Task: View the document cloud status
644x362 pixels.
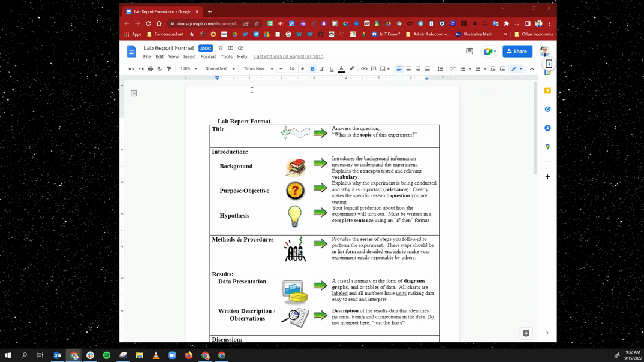Action: click(240, 48)
